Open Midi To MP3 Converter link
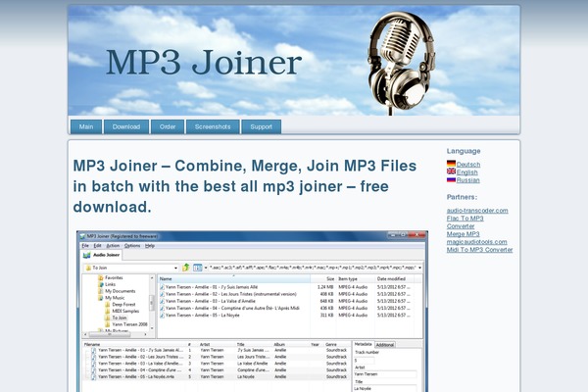The image size is (588, 392). (479, 250)
